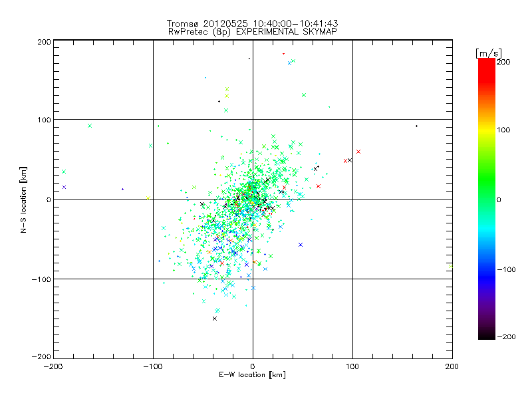The image size is (532, 399).
Task: Click the y-axis tick label '0'
Action: [x=49, y=200]
